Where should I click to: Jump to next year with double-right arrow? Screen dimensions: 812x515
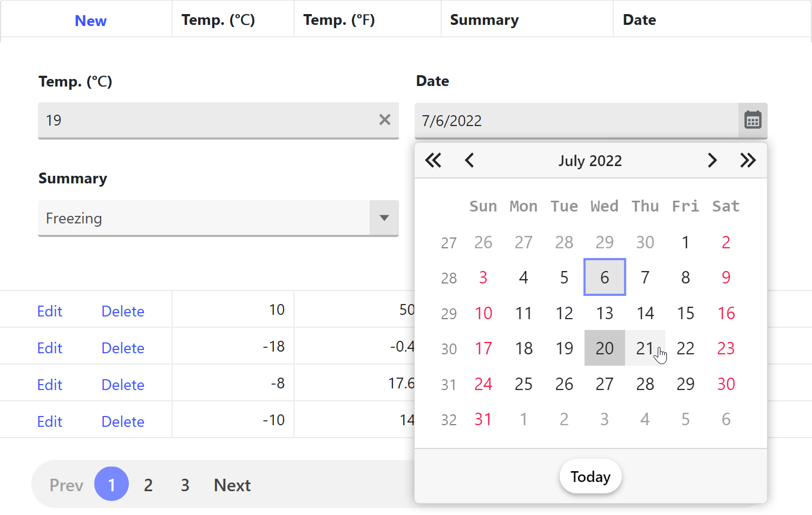pos(748,161)
